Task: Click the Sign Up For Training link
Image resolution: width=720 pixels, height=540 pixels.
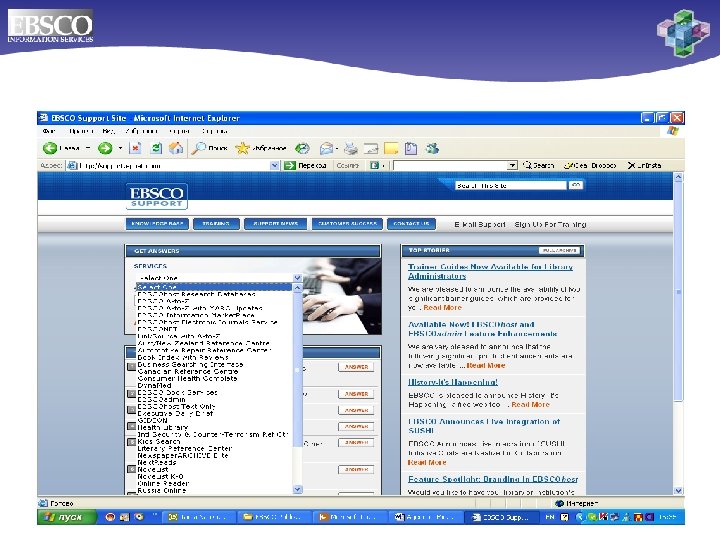Action: (550, 225)
